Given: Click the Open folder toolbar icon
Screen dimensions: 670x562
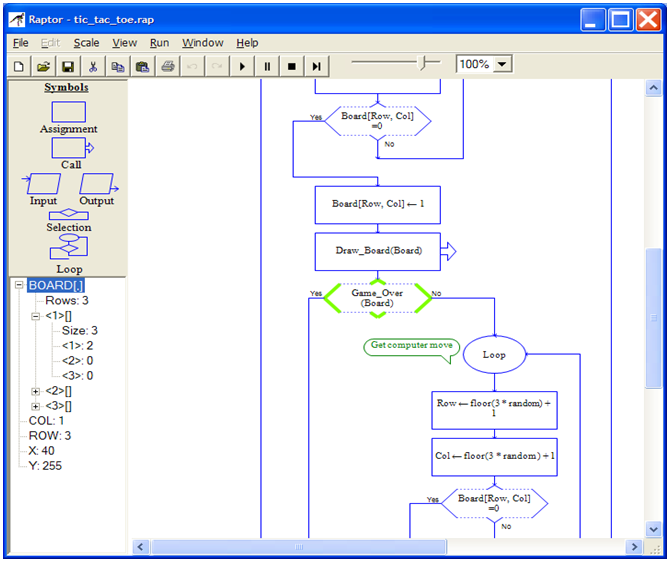Looking at the screenshot, I should click(x=43, y=66).
